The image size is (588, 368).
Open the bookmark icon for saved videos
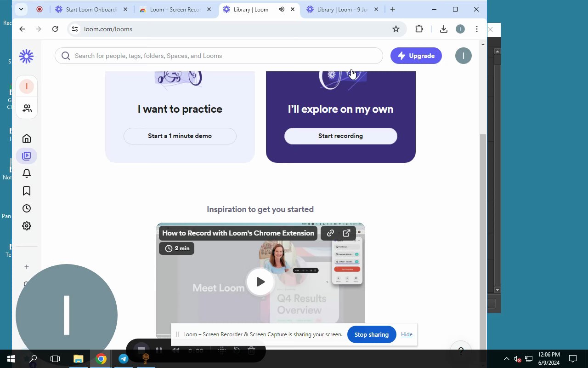click(x=27, y=191)
